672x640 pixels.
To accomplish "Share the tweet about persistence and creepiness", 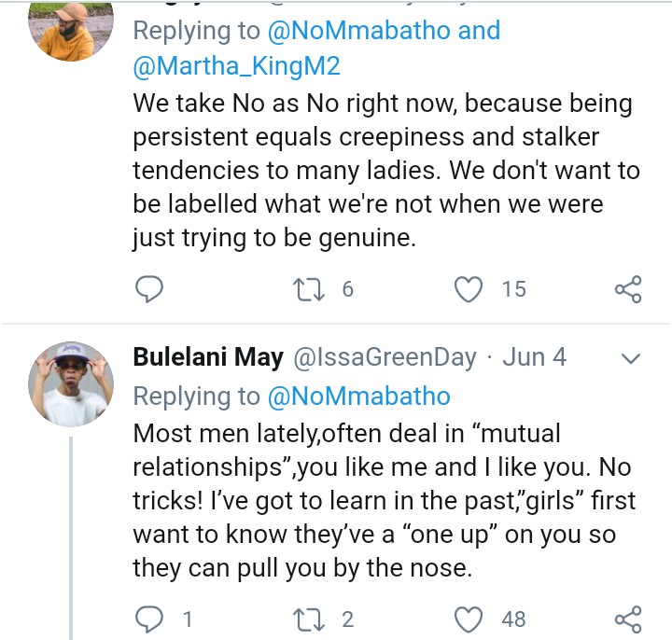I will point(628,289).
